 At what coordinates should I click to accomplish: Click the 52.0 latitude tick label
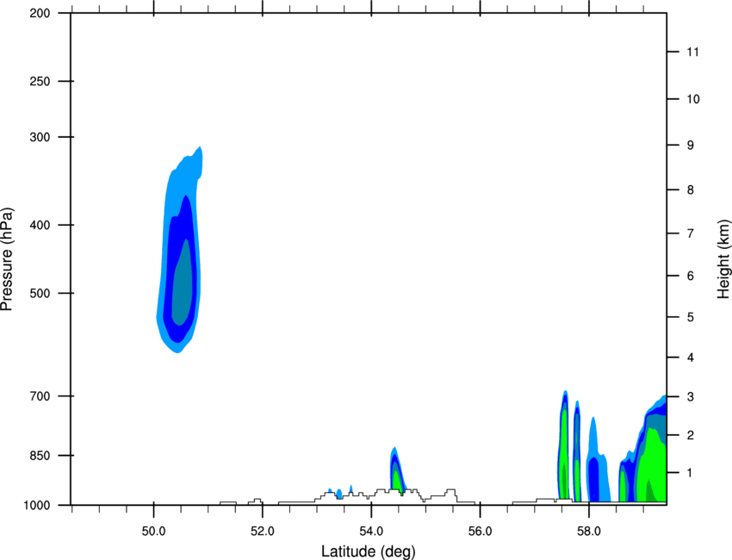[x=263, y=532]
